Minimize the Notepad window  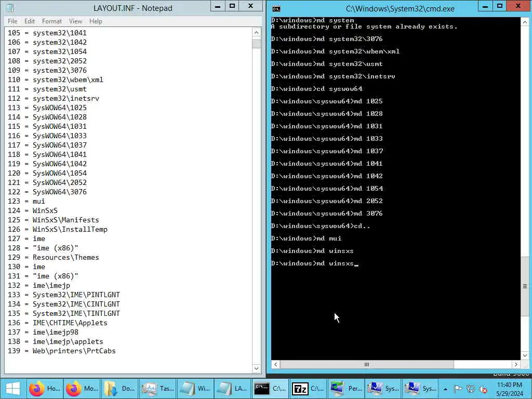[218, 6]
